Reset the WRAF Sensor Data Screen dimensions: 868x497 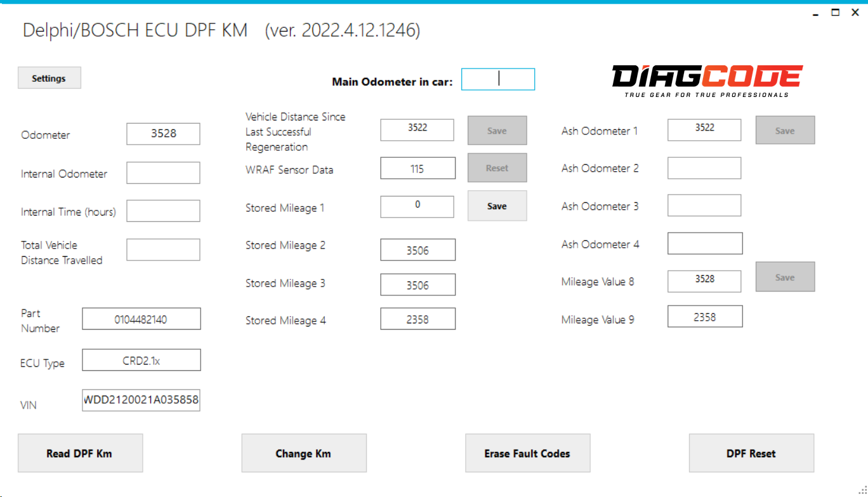tap(497, 167)
